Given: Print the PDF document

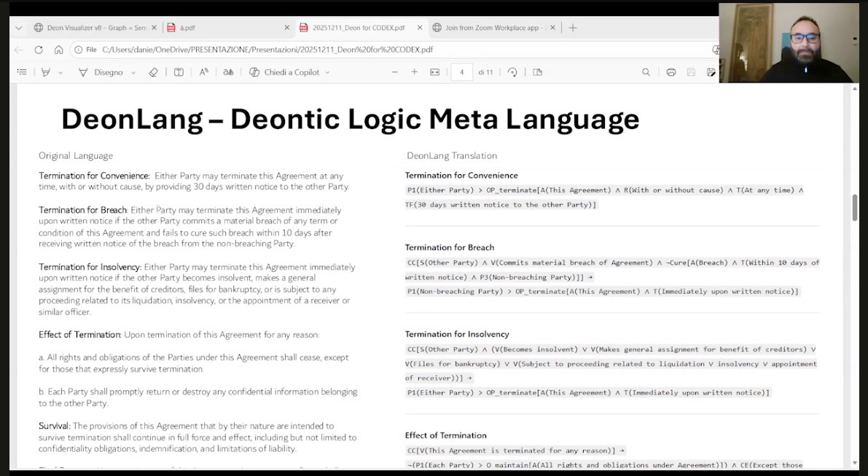Looking at the screenshot, I should [671, 72].
